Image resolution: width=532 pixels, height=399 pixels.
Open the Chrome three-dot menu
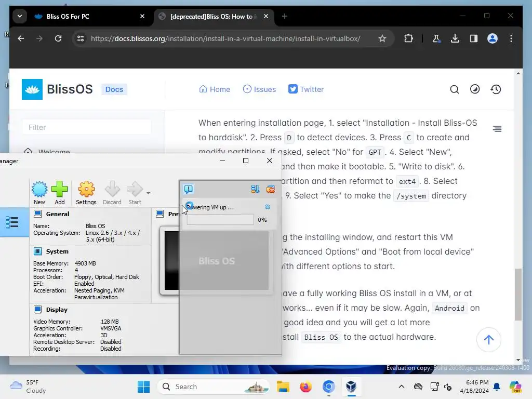pos(511,38)
